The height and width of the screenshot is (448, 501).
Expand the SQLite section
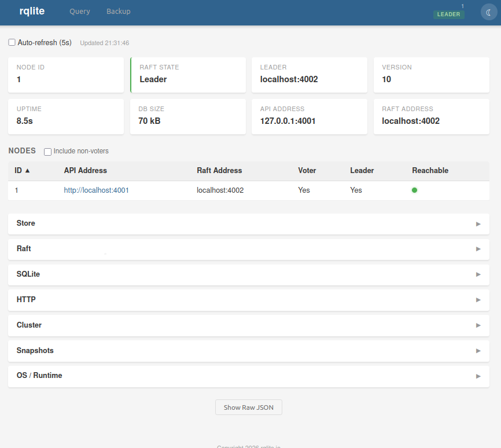249,274
